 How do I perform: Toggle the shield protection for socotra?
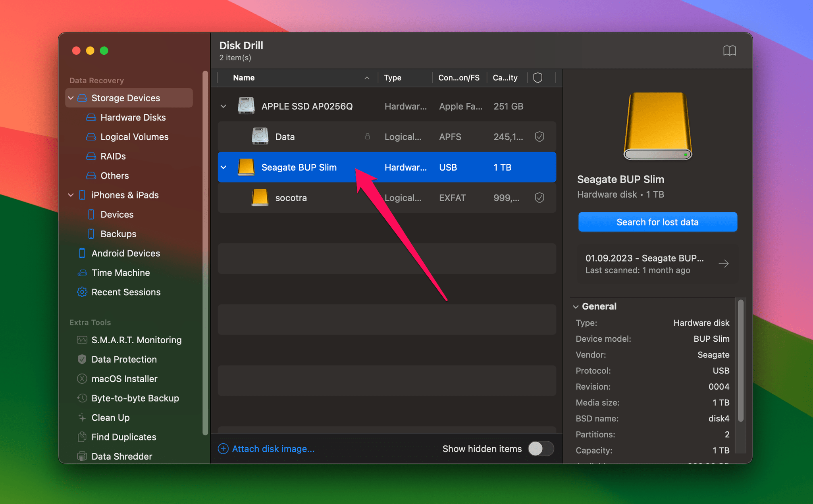(x=539, y=198)
